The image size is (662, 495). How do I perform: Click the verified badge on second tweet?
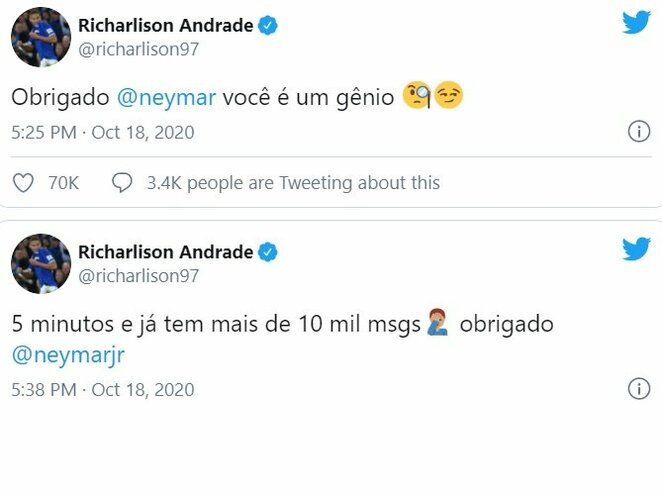click(268, 252)
